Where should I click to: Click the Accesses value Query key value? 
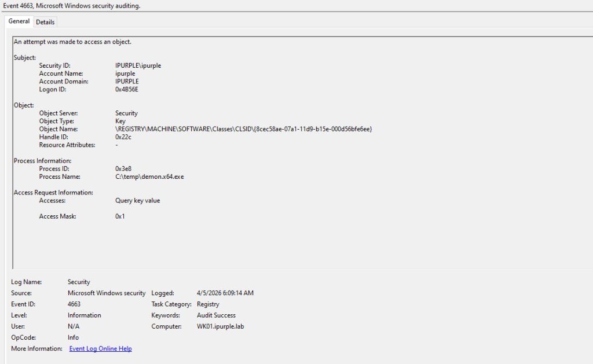(x=138, y=200)
